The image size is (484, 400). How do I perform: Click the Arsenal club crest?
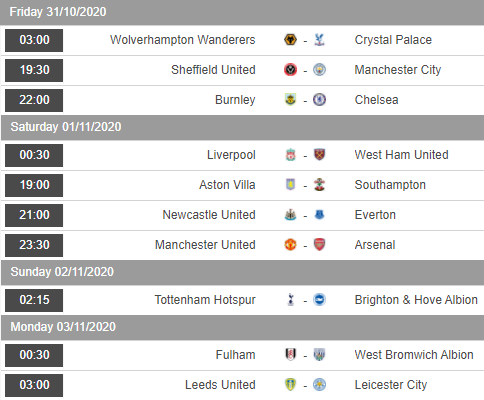pyautogui.click(x=319, y=245)
